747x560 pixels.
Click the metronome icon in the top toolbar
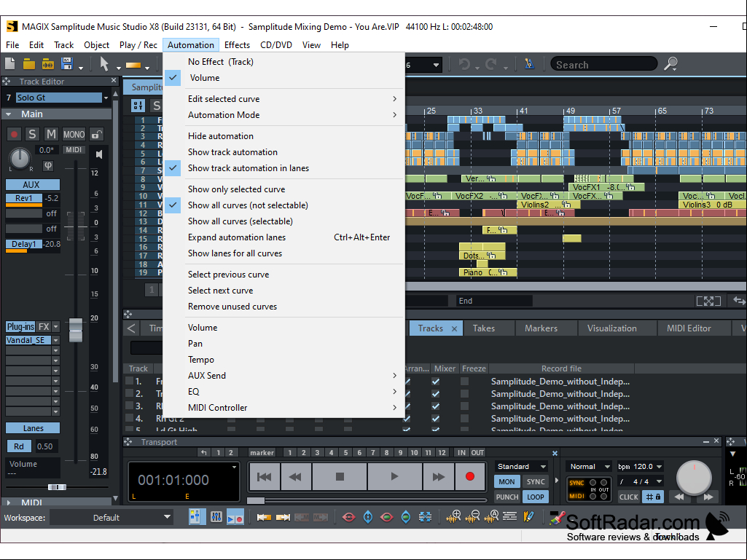529,64
